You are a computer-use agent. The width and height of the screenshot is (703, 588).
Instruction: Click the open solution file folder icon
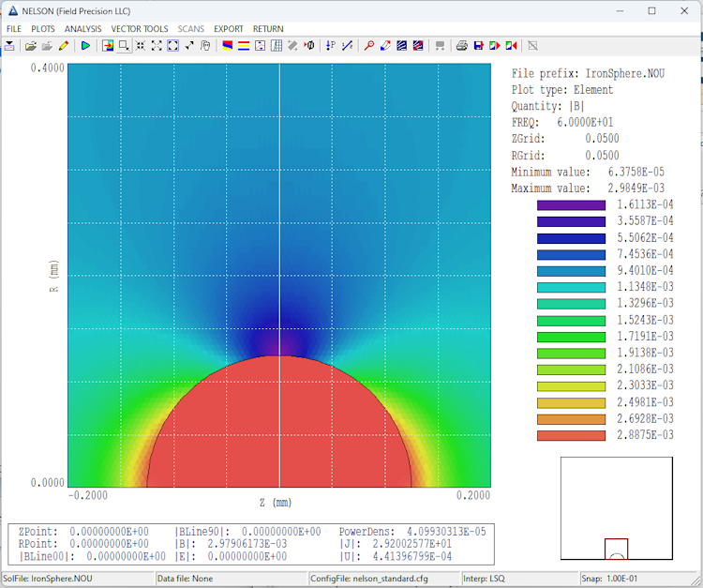[31, 46]
